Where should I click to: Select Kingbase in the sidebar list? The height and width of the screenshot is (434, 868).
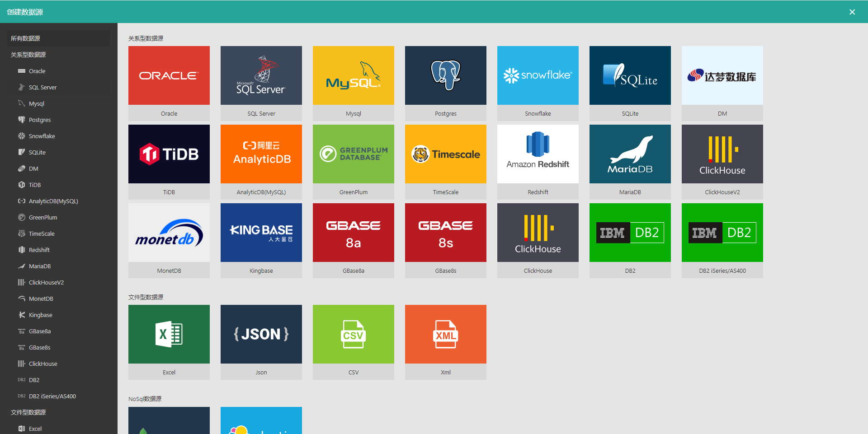click(59, 315)
